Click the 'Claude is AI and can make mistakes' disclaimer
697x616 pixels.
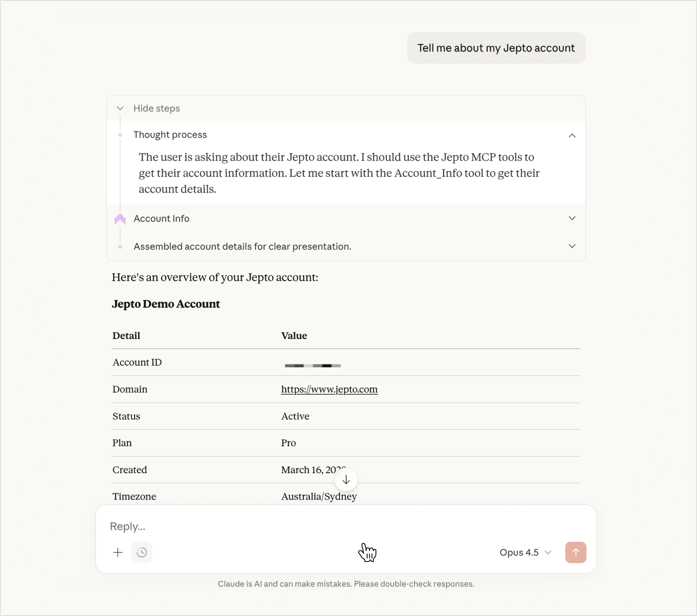346,584
